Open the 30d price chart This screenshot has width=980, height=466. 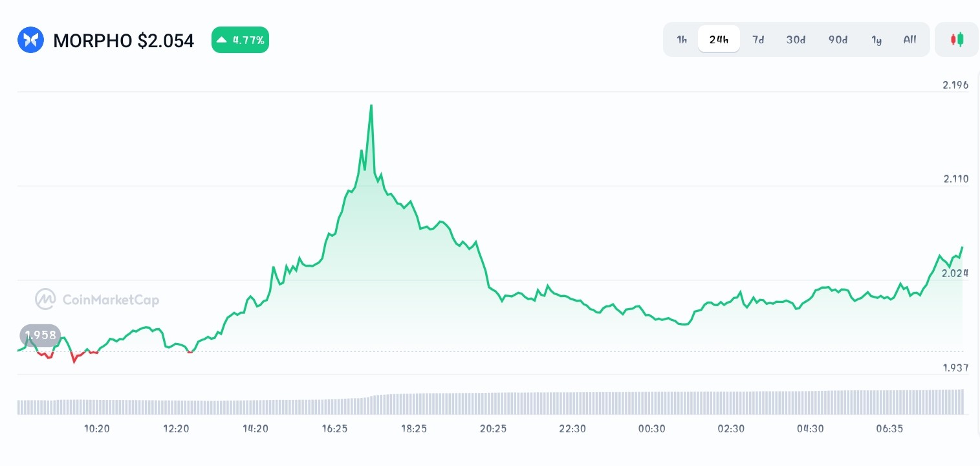click(x=796, y=39)
